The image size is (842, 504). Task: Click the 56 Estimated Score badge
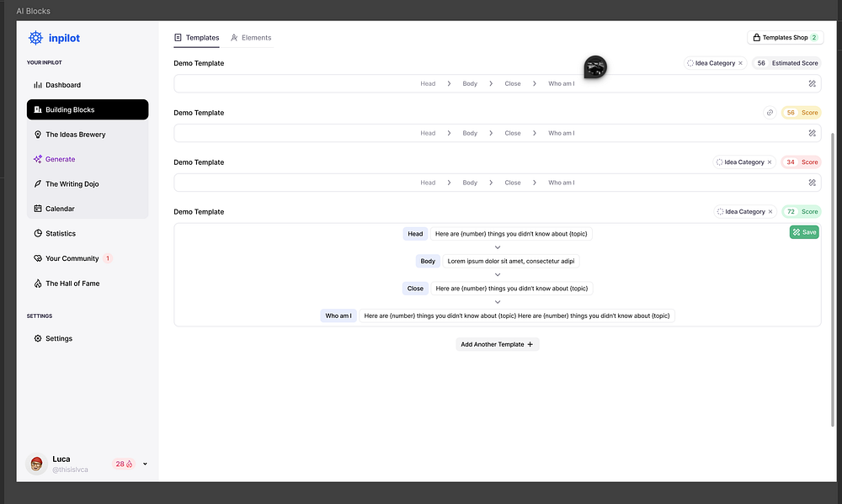pos(787,63)
